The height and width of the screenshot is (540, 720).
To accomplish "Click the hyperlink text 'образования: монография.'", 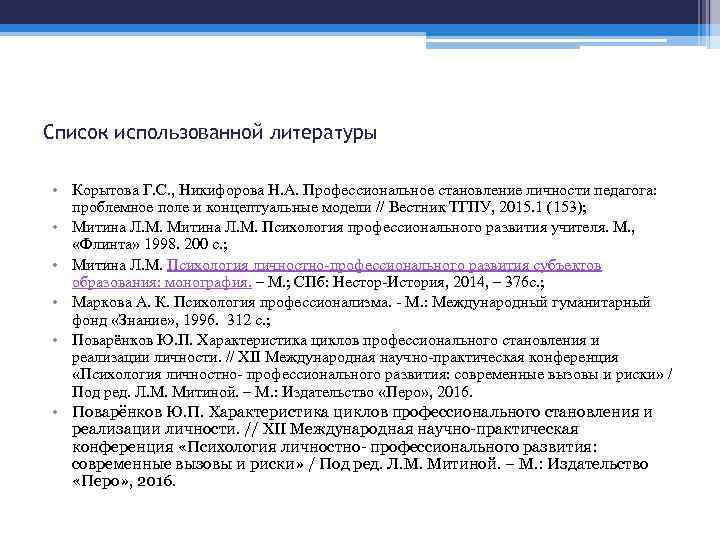I will [162, 282].
